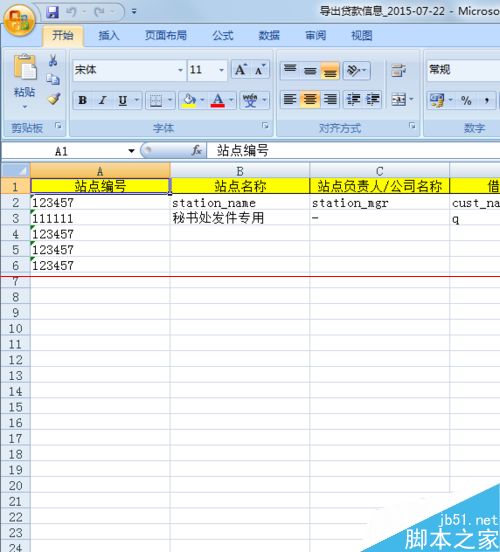Viewport: 500px width, 552px height.
Task: Activate the format painter brush
Action: point(54,99)
